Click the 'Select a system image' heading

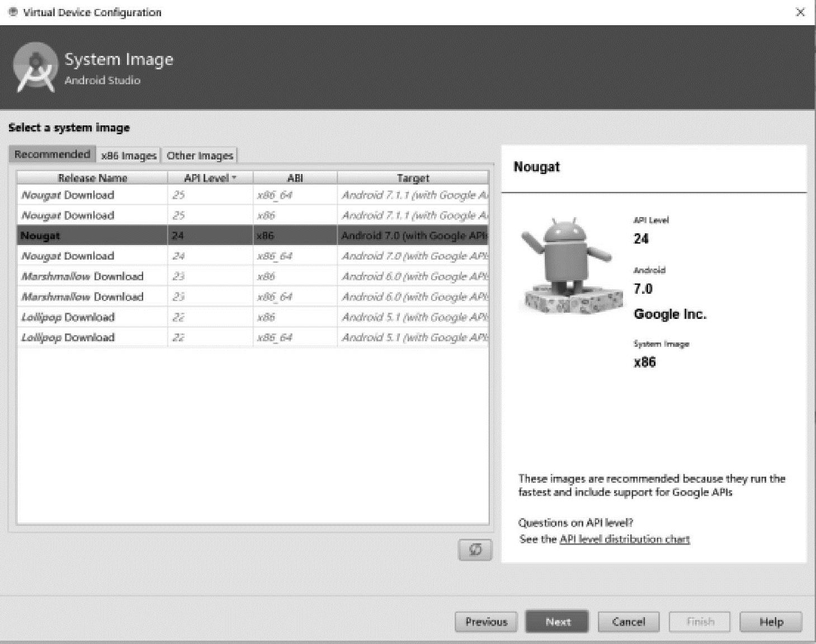tap(69, 128)
